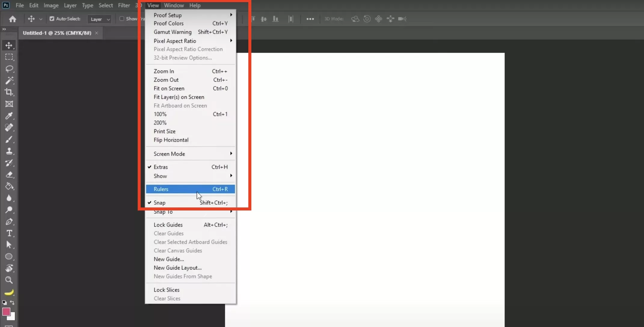Open the Layer dropdown for Auto-Select
The width and height of the screenshot is (644, 327).
[100, 19]
